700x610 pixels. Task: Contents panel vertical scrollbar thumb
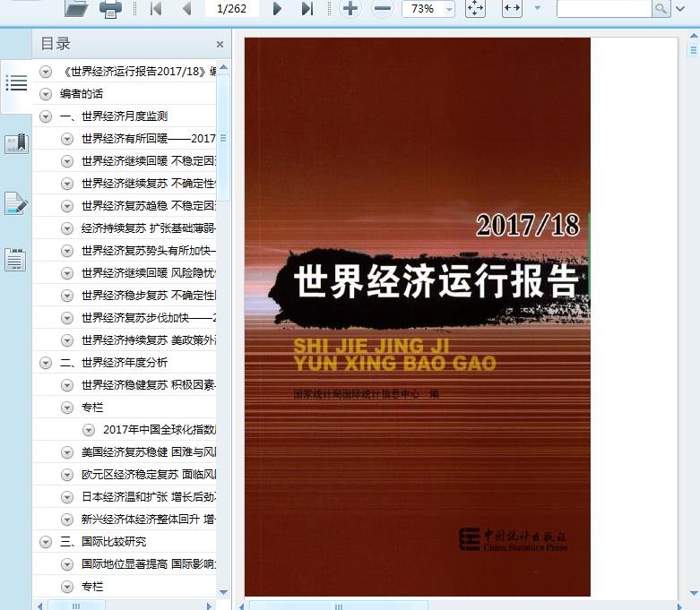(223, 138)
